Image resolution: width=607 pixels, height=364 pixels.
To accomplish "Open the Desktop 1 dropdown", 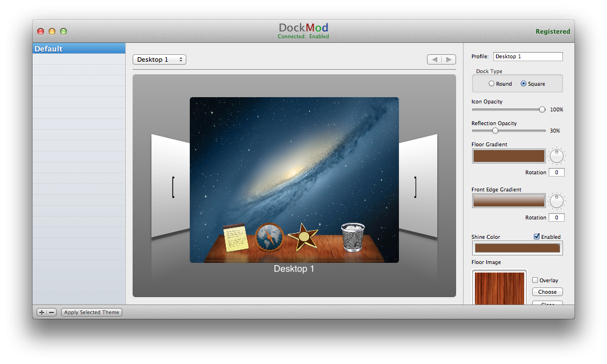I will tap(159, 59).
